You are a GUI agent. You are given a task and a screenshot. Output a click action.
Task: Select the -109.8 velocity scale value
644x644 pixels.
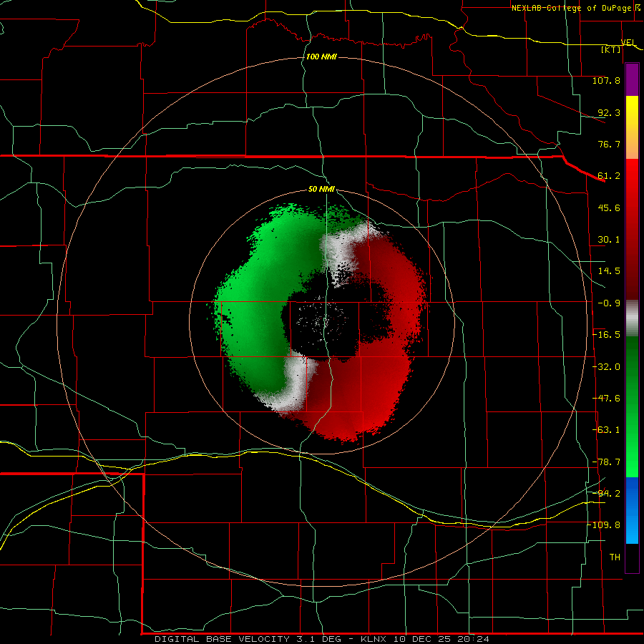pos(603,525)
